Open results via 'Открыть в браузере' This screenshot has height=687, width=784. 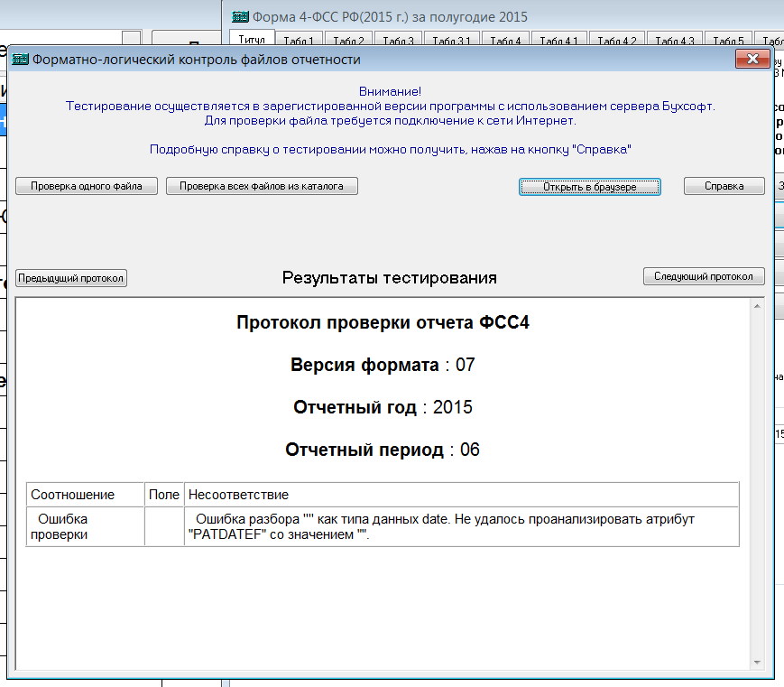pyautogui.click(x=589, y=187)
